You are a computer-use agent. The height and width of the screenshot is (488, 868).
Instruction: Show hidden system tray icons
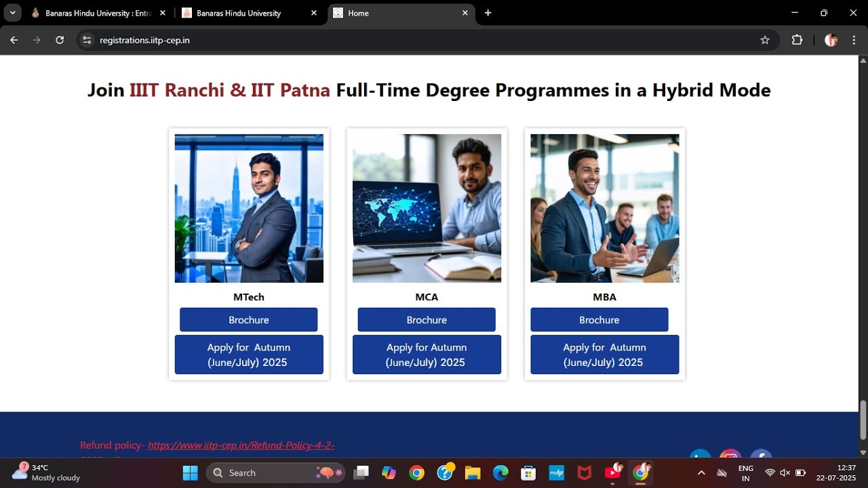pos(701,473)
